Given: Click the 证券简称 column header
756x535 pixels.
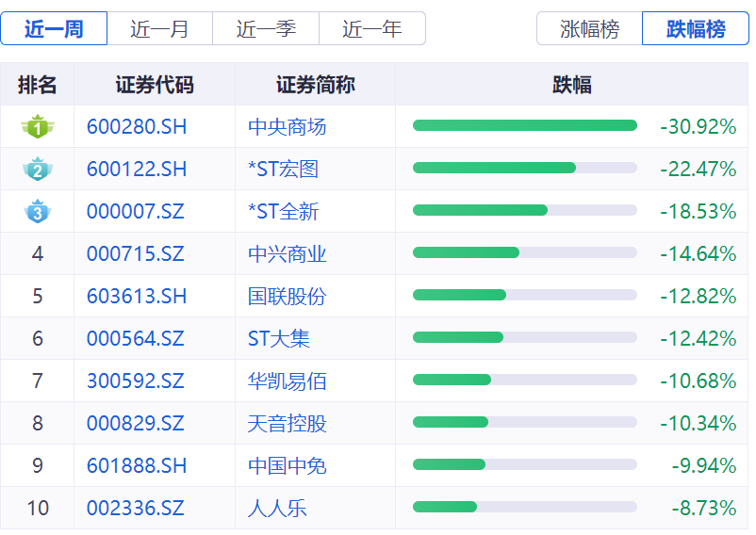Looking at the screenshot, I should 316,85.
